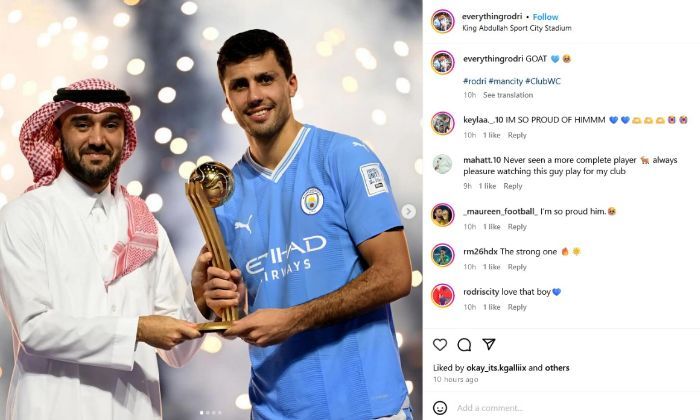View rm26hdx commenter avatar

(442, 255)
